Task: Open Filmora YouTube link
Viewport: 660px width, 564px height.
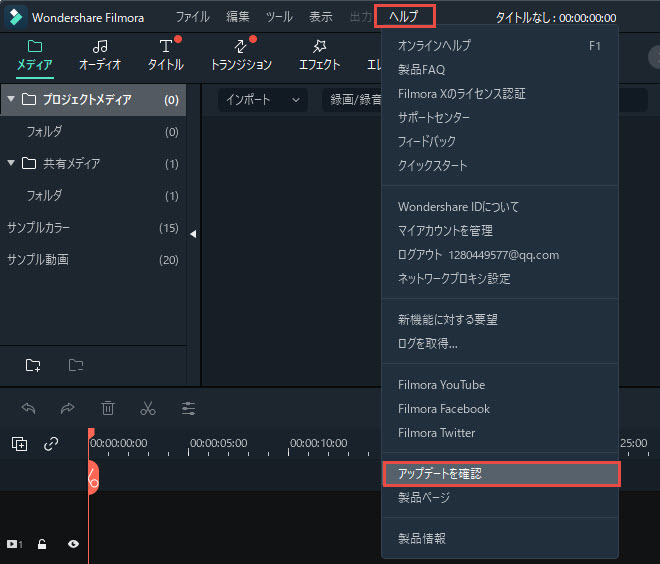Action: point(500,385)
